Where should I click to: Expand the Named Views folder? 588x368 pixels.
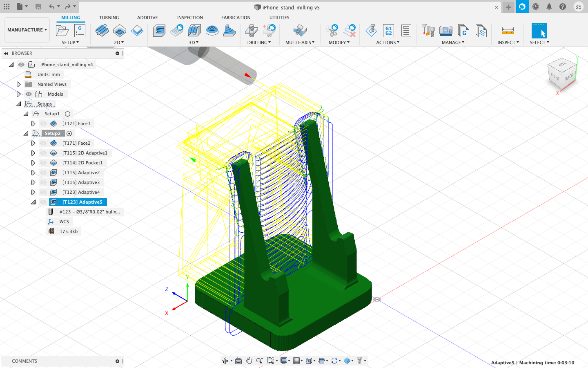pos(18,84)
